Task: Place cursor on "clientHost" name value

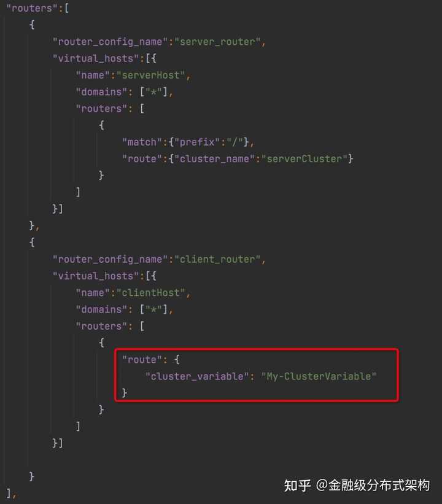Action: pyautogui.click(x=150, y=293)
